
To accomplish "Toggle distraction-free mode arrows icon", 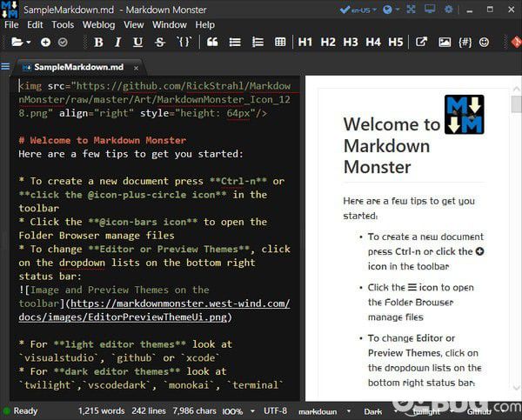I will coord(412,10).
